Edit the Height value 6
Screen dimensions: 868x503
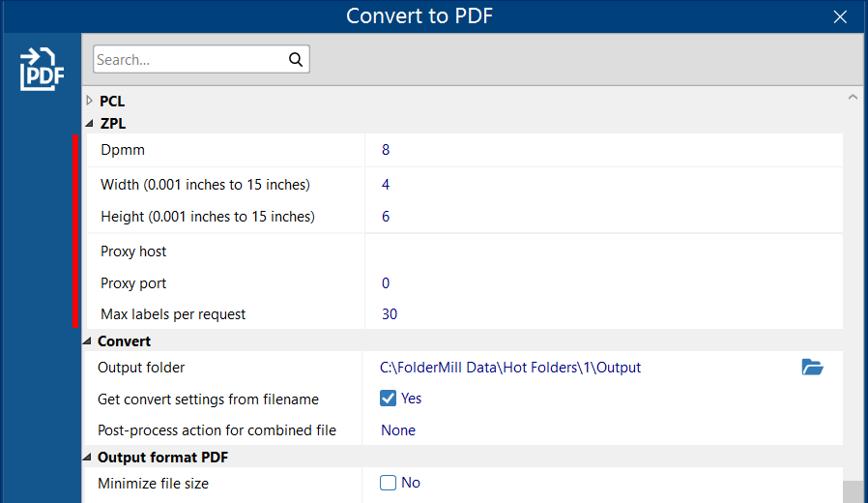coord(386,217)
